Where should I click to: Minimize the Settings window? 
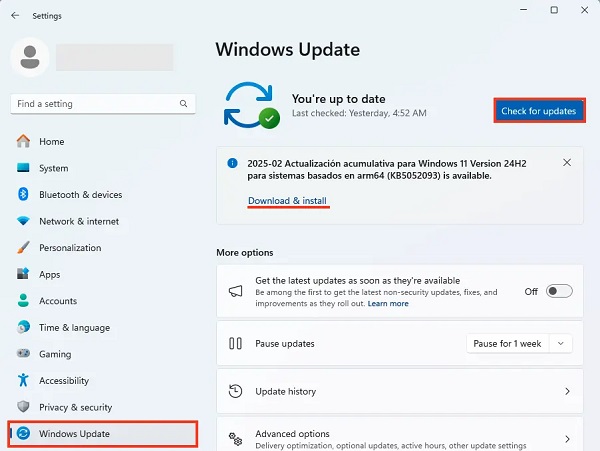tap(523, 10)
